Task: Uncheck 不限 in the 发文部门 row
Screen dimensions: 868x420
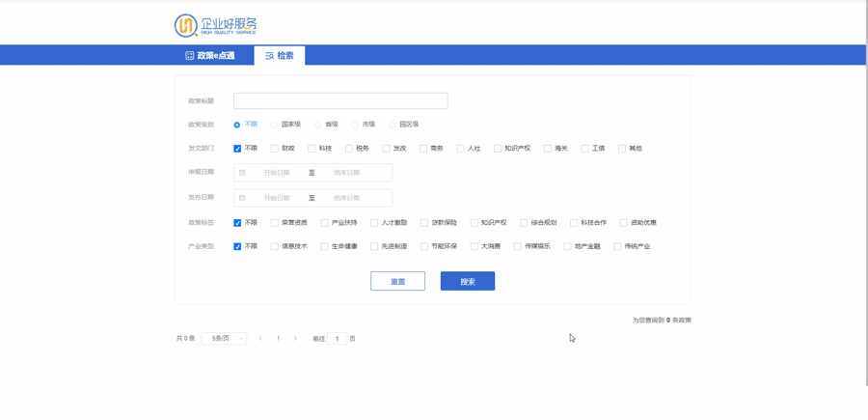Action: [x=237, y=149]
